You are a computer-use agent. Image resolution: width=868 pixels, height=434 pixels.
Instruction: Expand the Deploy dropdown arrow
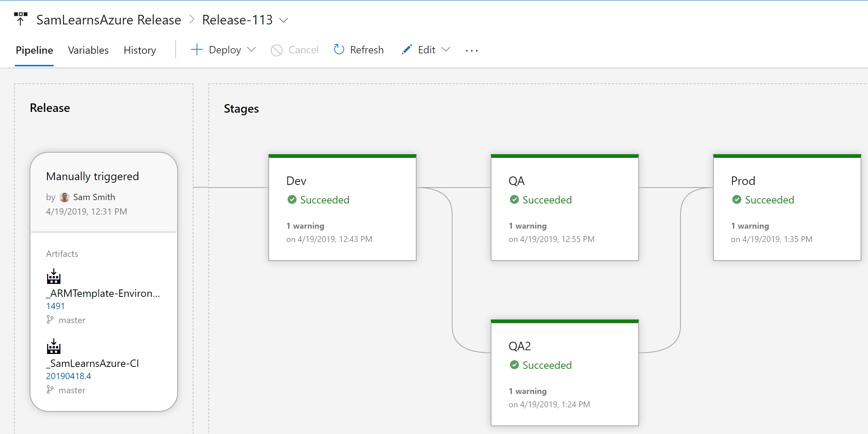click(252, 50)
